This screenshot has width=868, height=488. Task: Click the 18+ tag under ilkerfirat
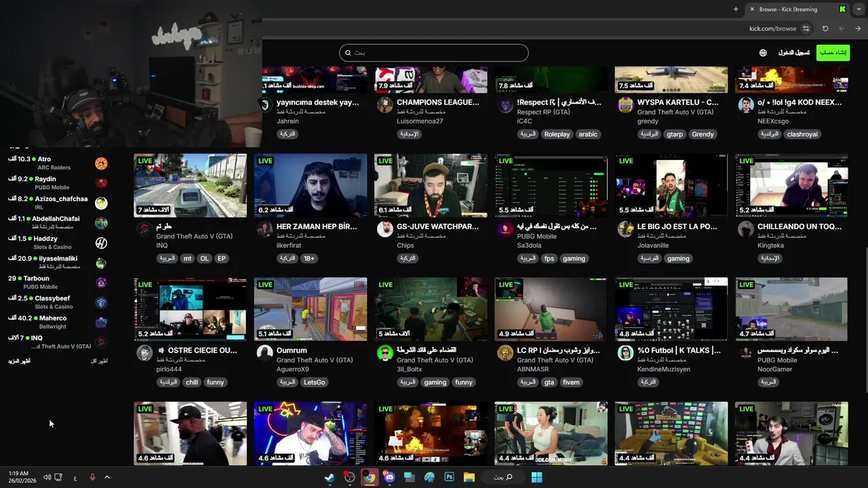click(309, 258)
